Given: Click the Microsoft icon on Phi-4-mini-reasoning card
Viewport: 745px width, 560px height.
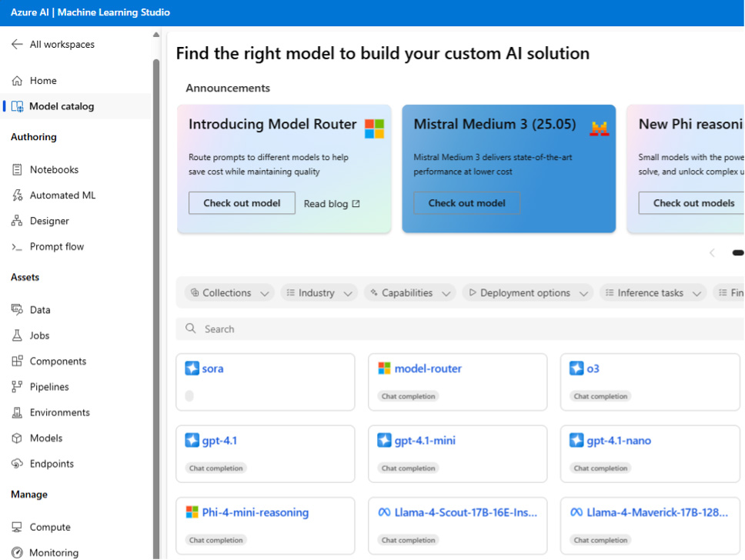Looking at the screenshot, I should [192, 512].
